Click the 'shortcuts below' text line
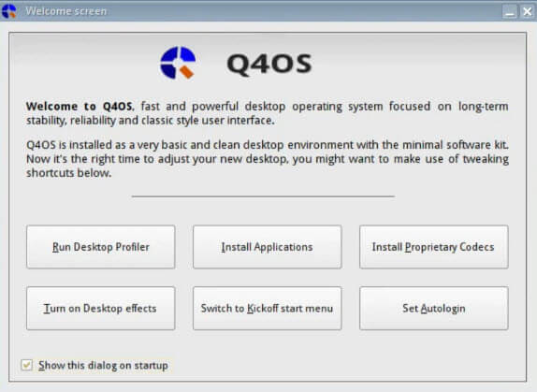The width and height of the screenshot is (537, 392). point(69,173)
